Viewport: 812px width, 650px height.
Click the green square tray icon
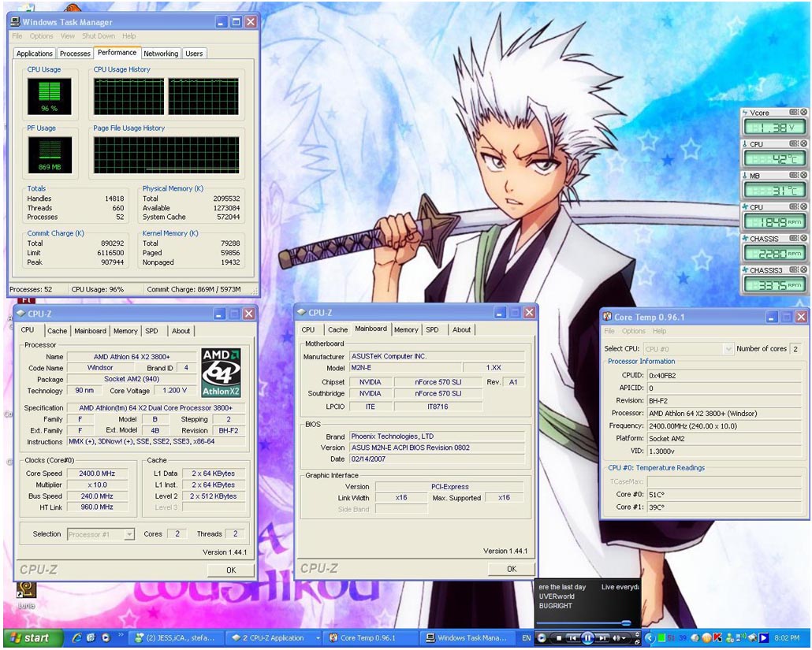click(x=662, y=638)
